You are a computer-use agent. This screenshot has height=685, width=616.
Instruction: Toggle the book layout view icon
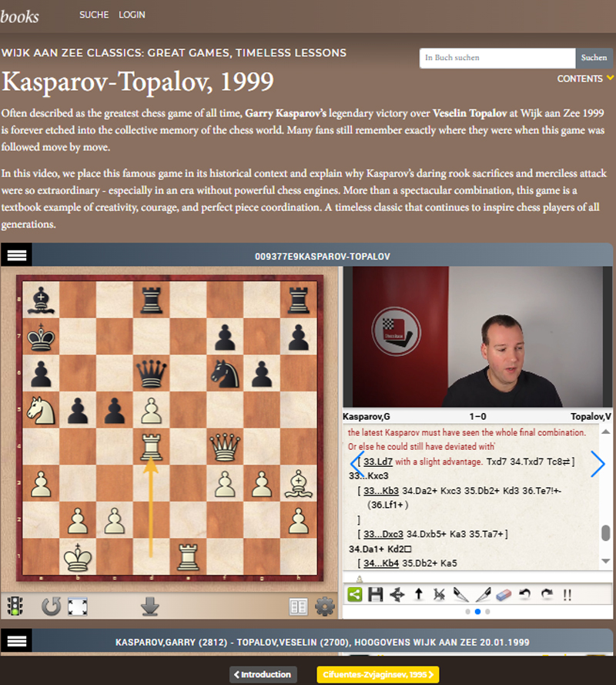point(299,606)
